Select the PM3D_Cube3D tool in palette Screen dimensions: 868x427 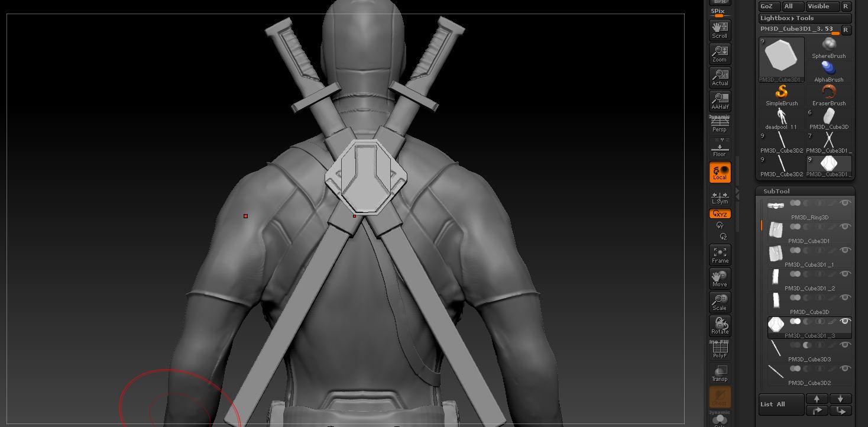[x=829, y=119]
